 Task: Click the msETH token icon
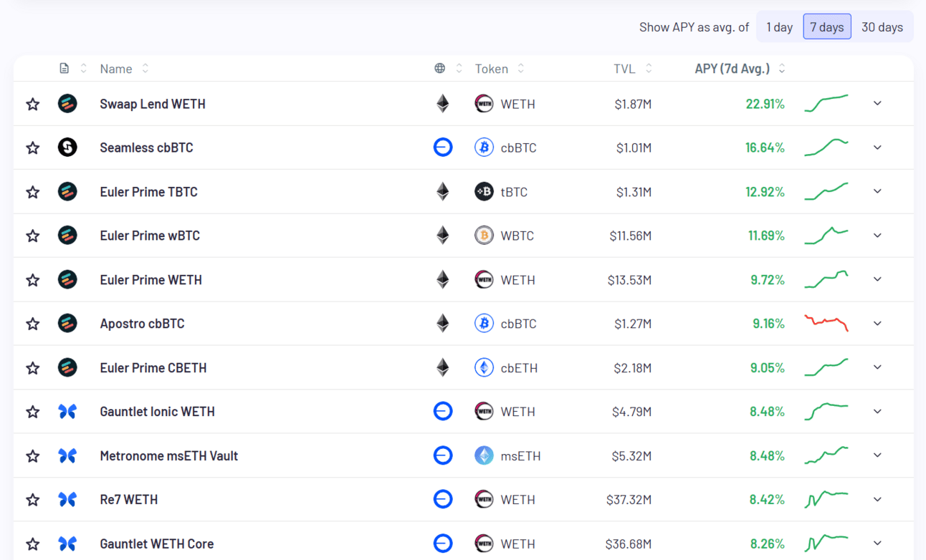click(484, 455)
